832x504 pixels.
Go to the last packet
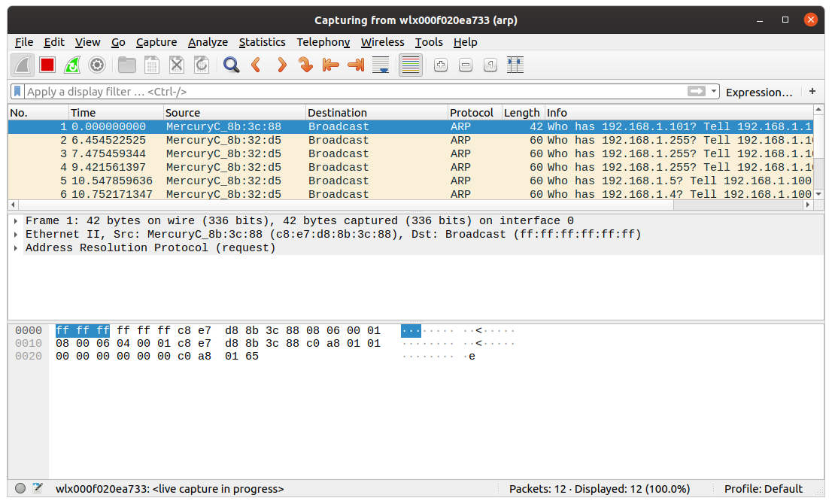pyautogui.click(x=356, y=65)
